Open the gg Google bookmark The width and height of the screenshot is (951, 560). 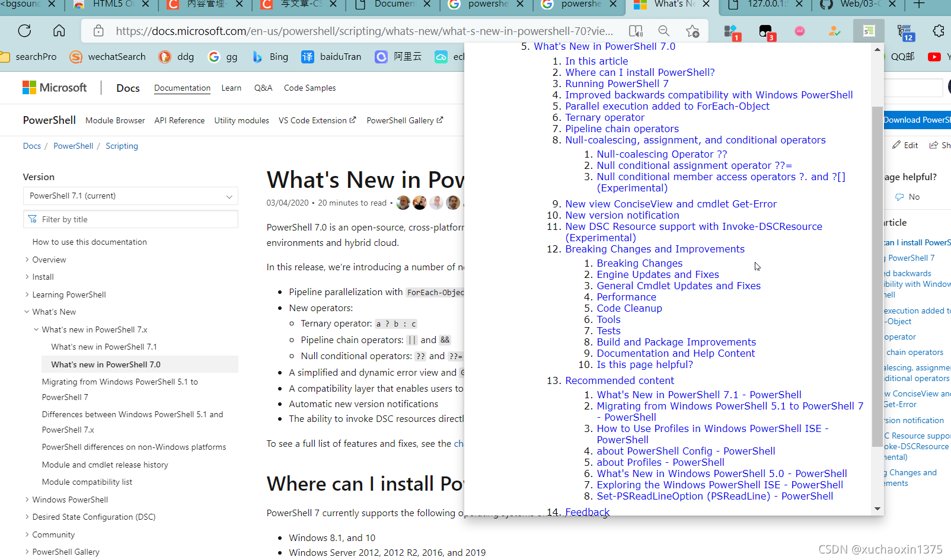pos(223,57)
